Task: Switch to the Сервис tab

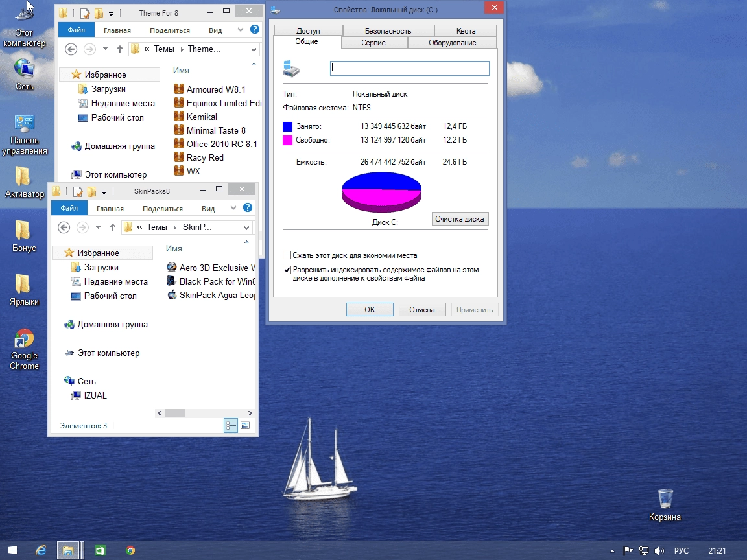Action: tap(373, 43)
